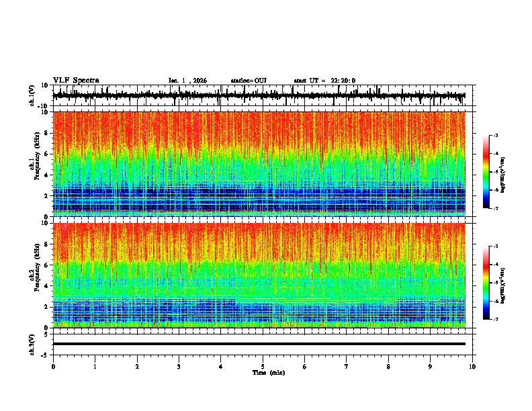Click ch.3(V) axis tick label "5"
The image size is (532, 411).
pos(47,334)
